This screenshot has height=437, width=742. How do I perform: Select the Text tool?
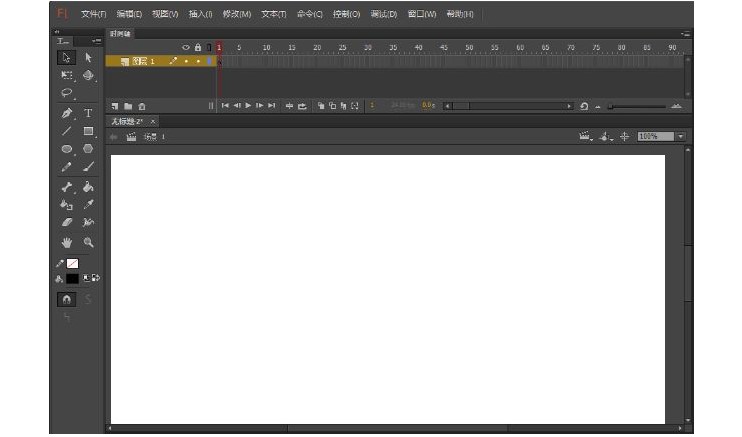tap(88, 113)
